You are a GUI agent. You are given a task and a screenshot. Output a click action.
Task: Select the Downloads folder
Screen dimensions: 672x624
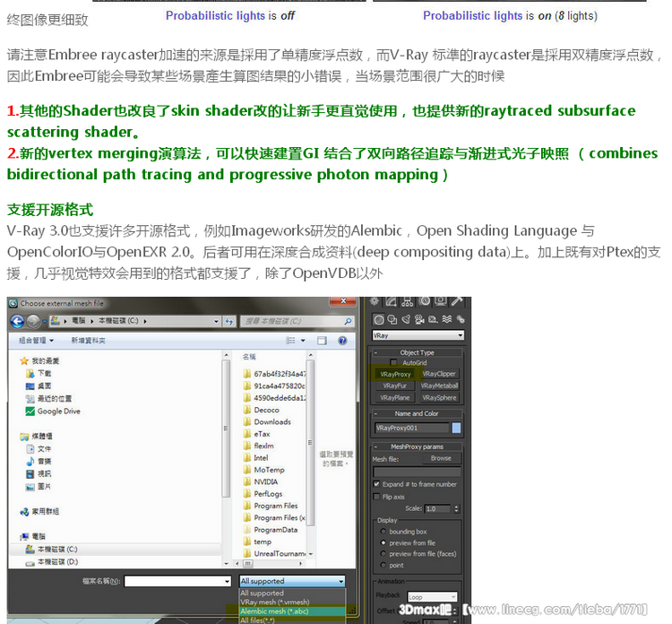tap(267, 422)
